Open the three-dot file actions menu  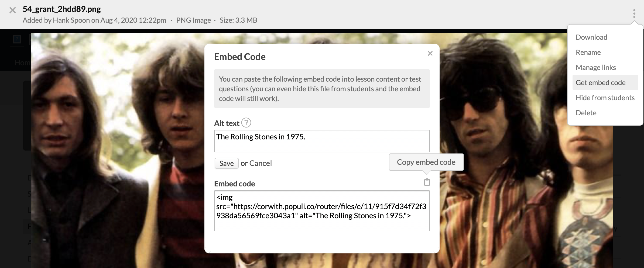click(x=634, y=14)
